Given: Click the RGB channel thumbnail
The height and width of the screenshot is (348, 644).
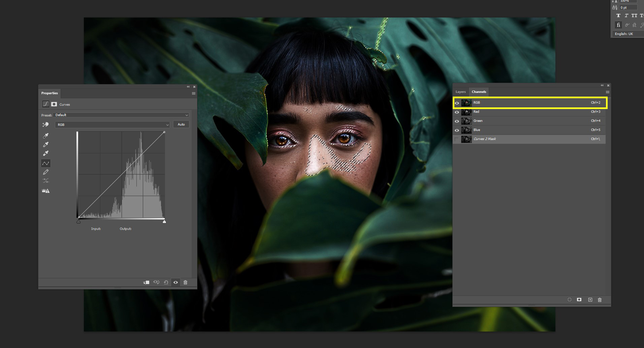Looking at the screenshot, I should (x=466, y=103).
